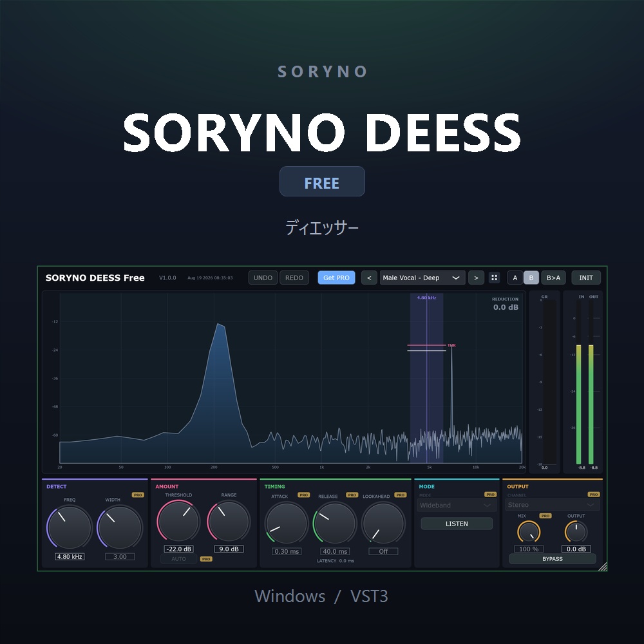Edit the 100 % mix field
The image size is (644, 644).
point(529,549)
